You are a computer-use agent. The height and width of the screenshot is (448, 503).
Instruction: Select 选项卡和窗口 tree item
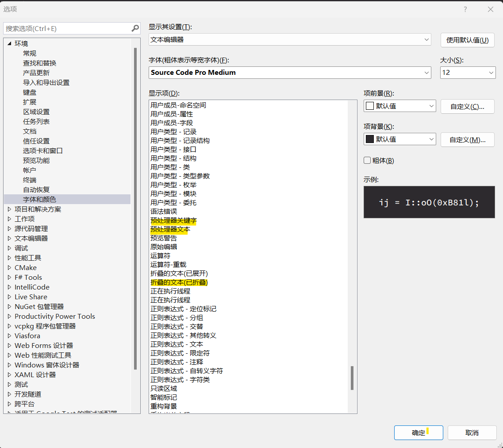(x=42, y=151)
